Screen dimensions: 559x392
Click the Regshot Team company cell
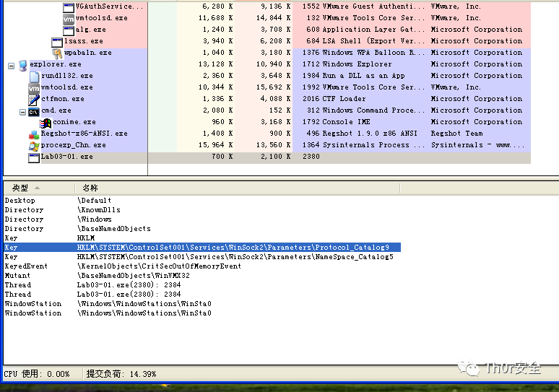coord(456,134)
